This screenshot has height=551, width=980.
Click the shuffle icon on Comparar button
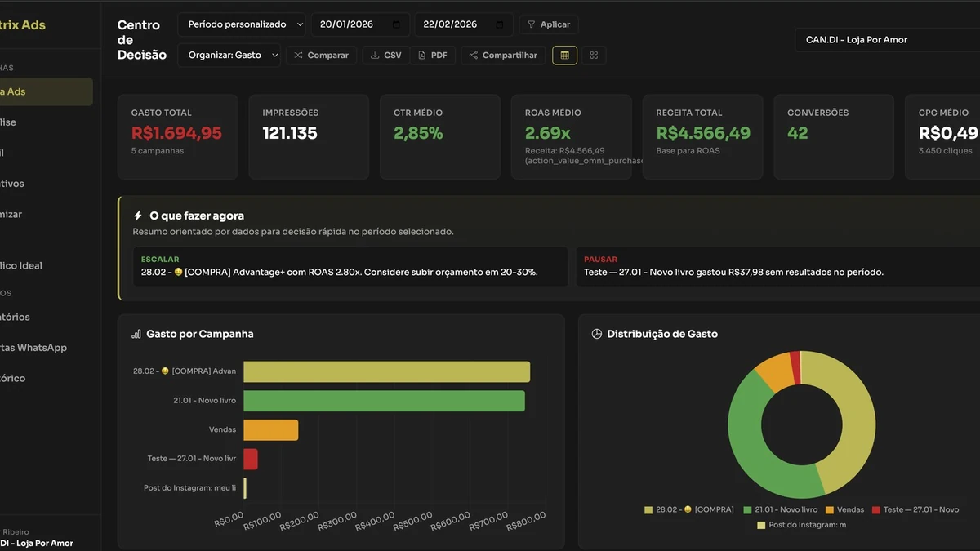[x=299, y=56]
